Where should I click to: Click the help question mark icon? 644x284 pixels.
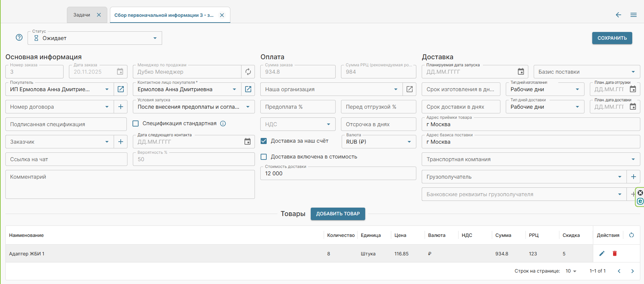19,38
